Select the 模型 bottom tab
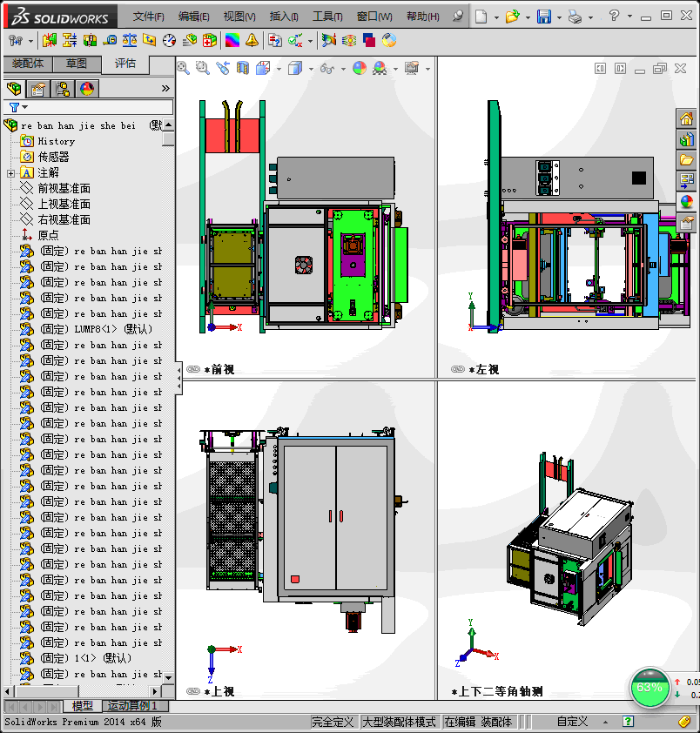 click(x=83, y=705)
